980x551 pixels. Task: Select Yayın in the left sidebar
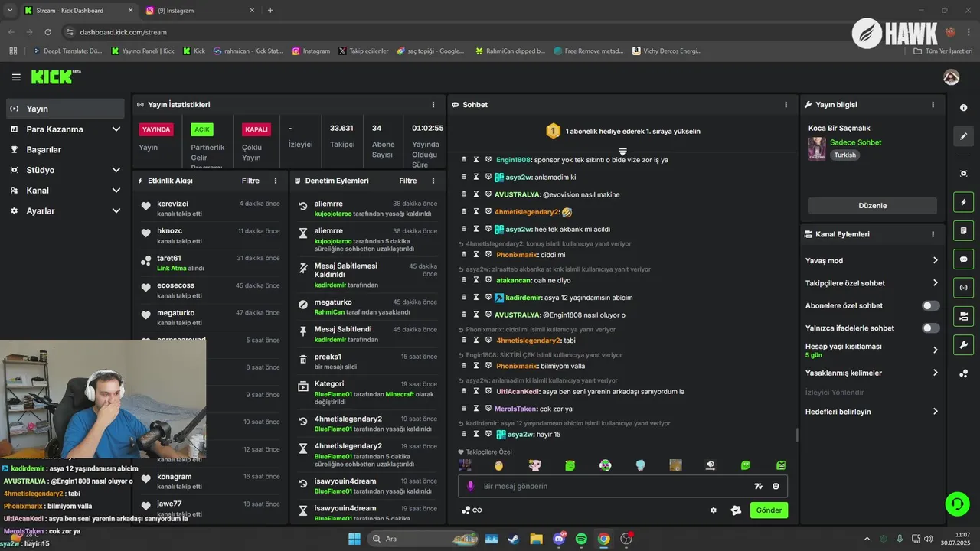[65, 109]
